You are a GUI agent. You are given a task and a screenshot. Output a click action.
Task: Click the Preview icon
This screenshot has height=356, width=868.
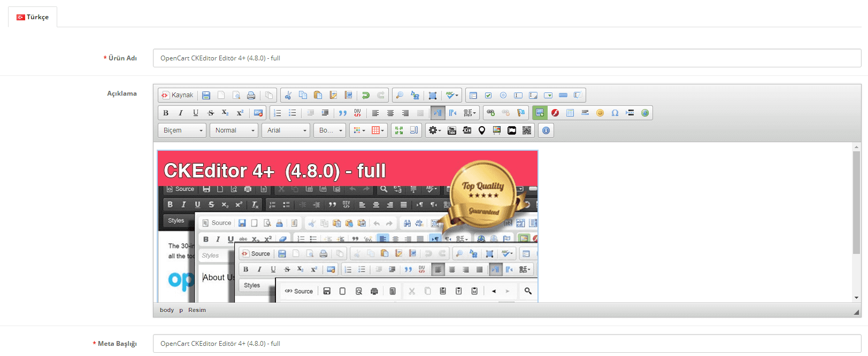click(236, 95)
